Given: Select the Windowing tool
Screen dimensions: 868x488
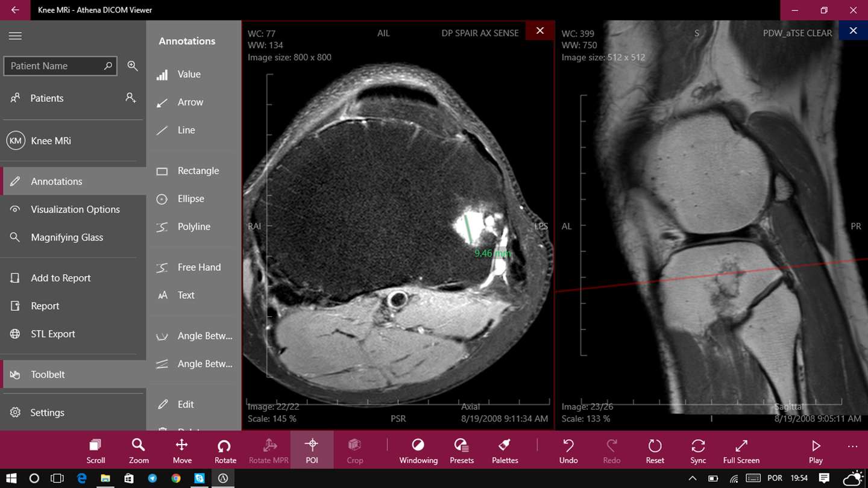Looking at the screenshot, I should [x=418, y=451].
